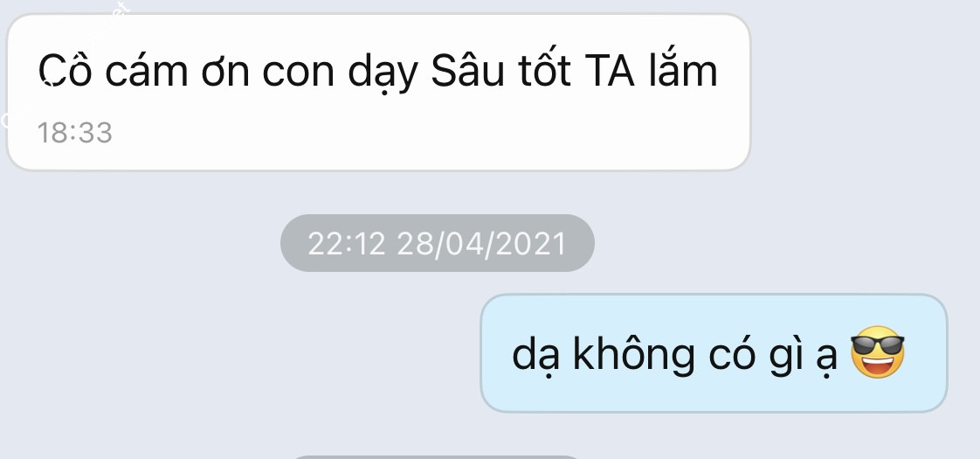Viewport: 980px width, 459px height.
Task: Select the received message bubble from Cô
Action: 378,92
